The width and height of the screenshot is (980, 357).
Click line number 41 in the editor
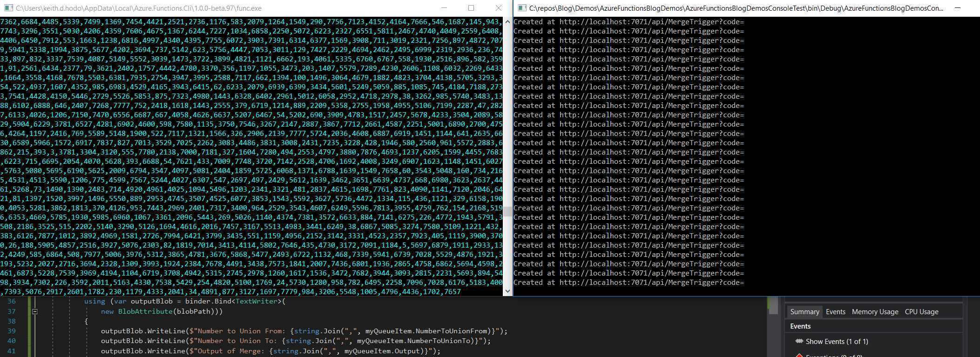click(x=11, y=351)
